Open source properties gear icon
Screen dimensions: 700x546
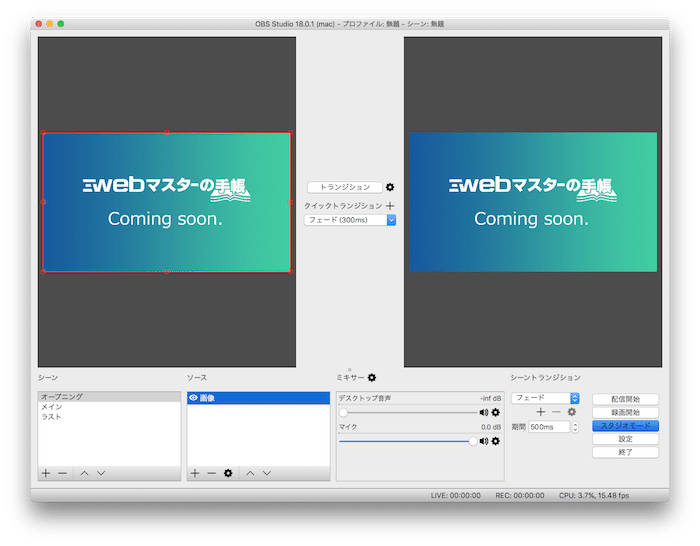click(x=228, y=473)
